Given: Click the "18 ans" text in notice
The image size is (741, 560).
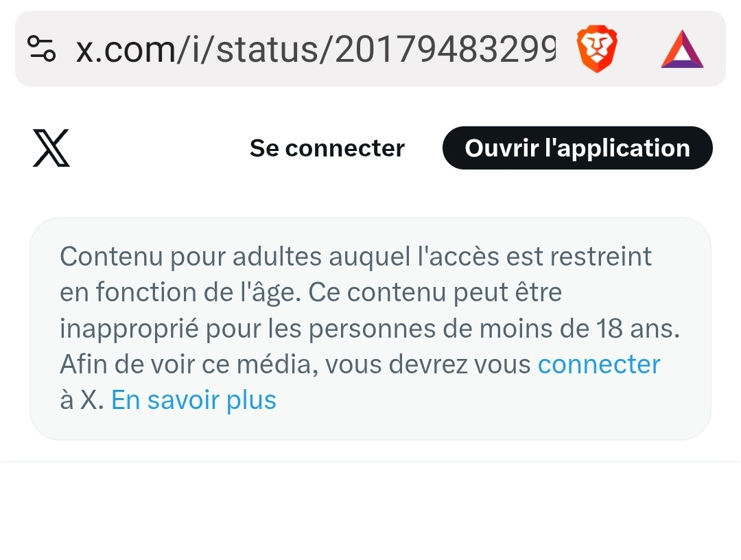Looking at the screenshot, I should pyautogui.click(x=633, y=329).
